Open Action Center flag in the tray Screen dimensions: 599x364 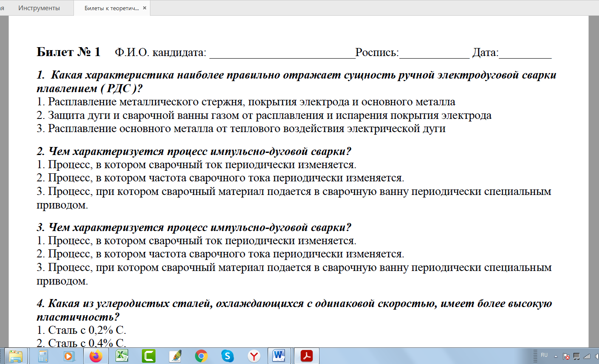coord(566,356)
